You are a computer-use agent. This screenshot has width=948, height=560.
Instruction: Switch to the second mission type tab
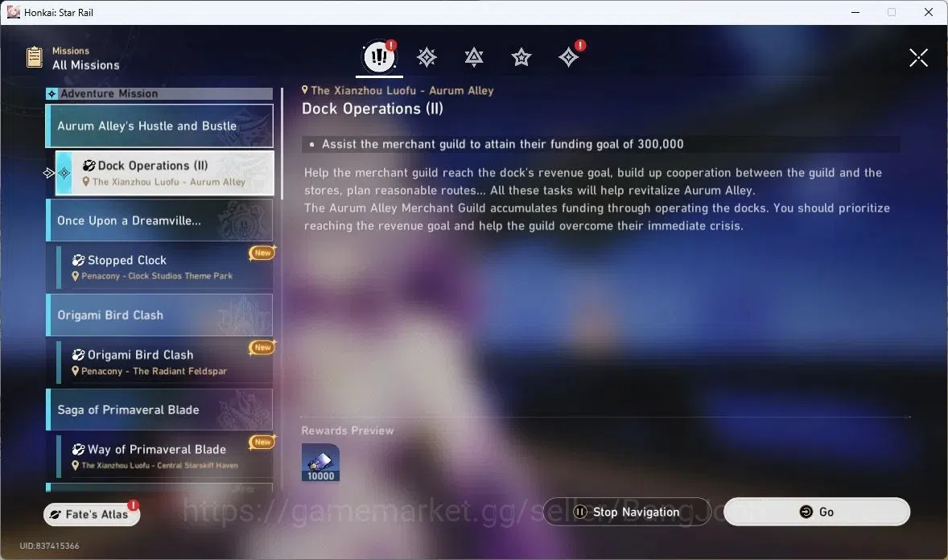[x=427, y=57]
